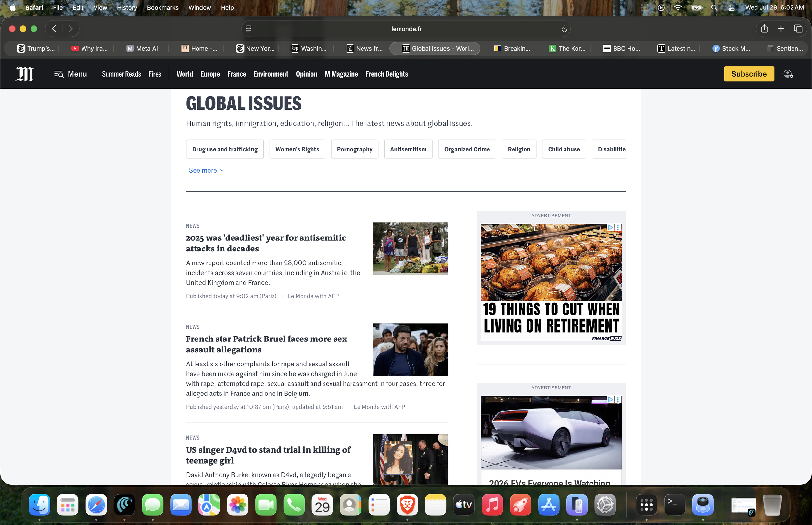Click the Safari forward arrow

click(x=70, y=29)
